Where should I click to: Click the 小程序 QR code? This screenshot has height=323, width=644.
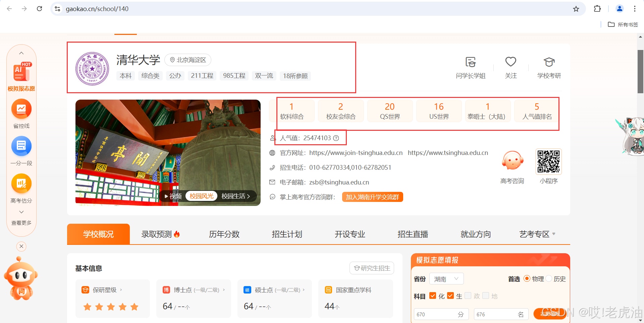pos(549,161)
